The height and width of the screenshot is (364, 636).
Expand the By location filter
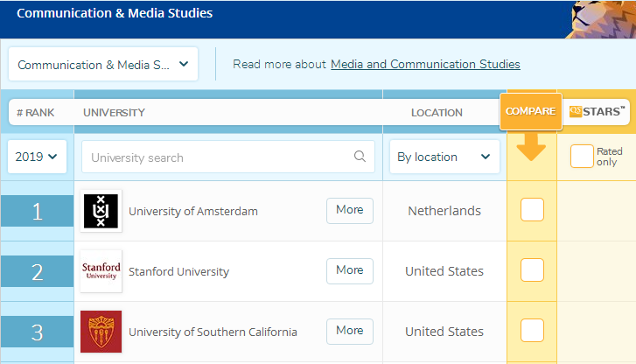pos(444,157)
